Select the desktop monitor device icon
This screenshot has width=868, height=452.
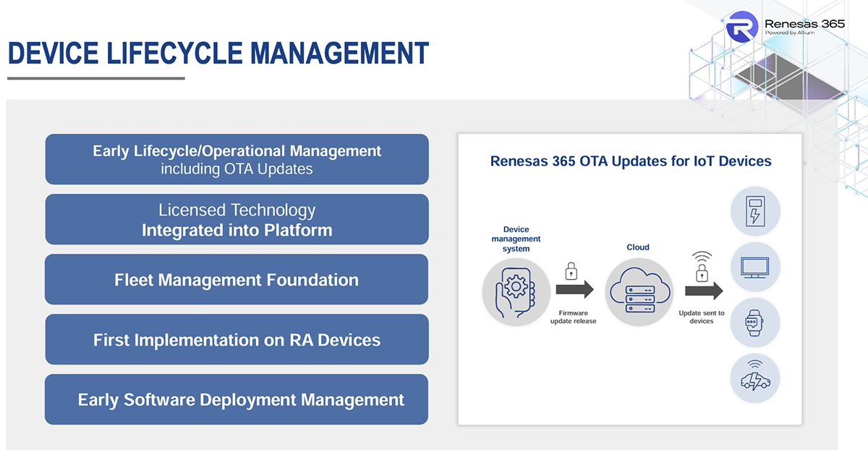[x=755, y=267]
